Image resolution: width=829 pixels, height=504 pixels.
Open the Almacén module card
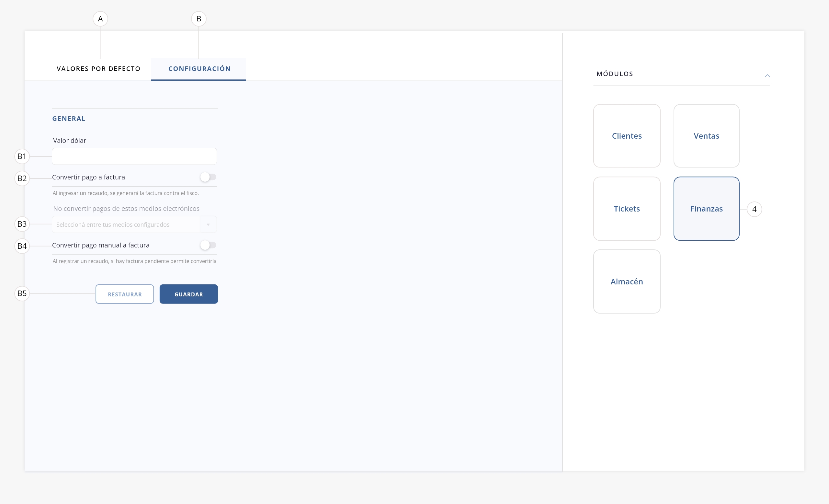click(x=627, y=281)
